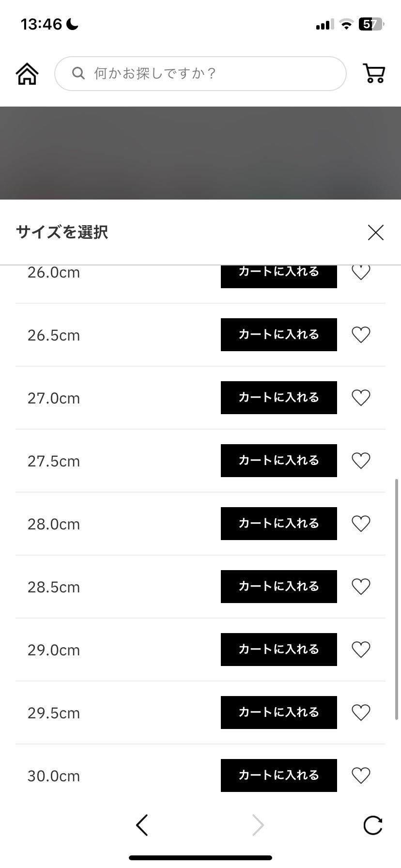Go forward with the right arrow

(258, 825)
